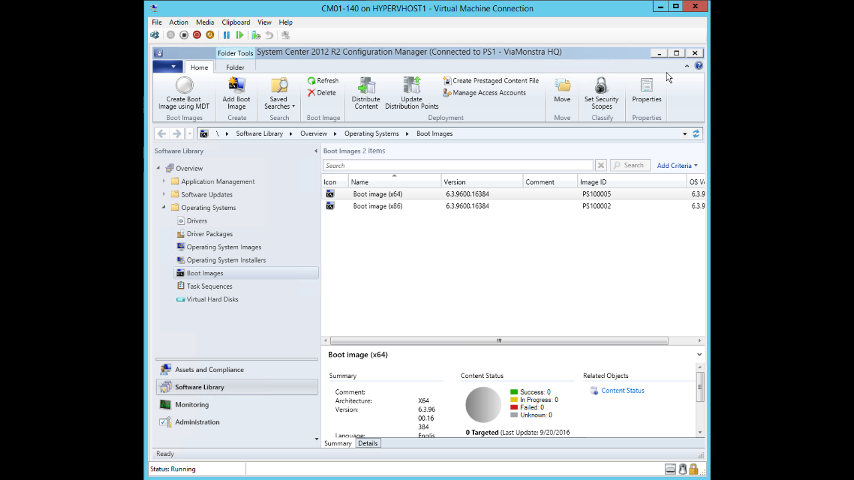Click Manage Access Accounts button

(x=488, y=93)
